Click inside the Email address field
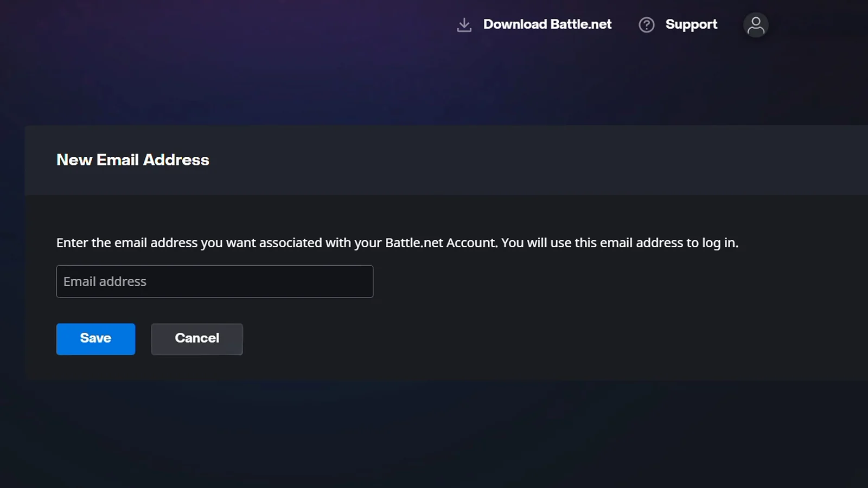Screen dimensions: 868x488 214,281
